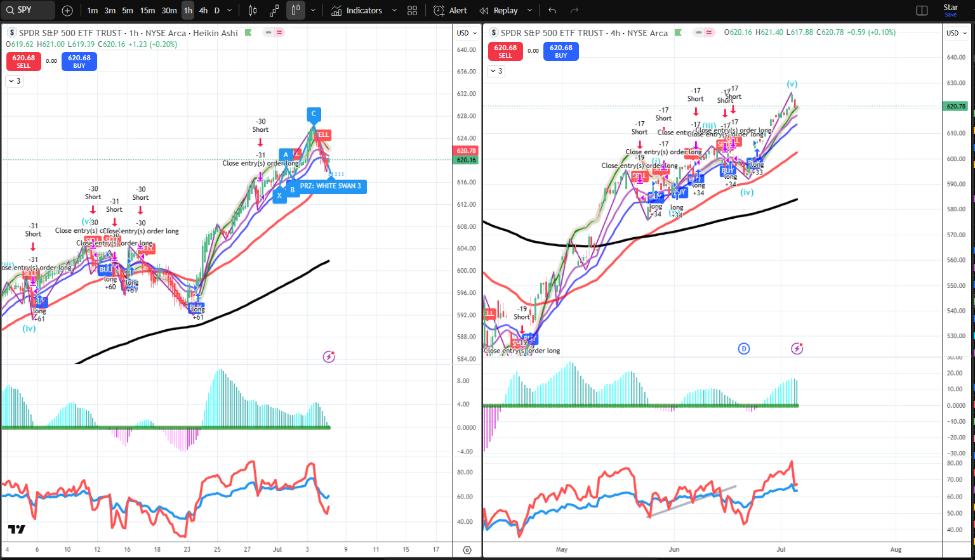Expand the collapsed indicator legend on the 1h chart
The height and width of the screenshot is (560, 975).
click(x=14, y=81)
